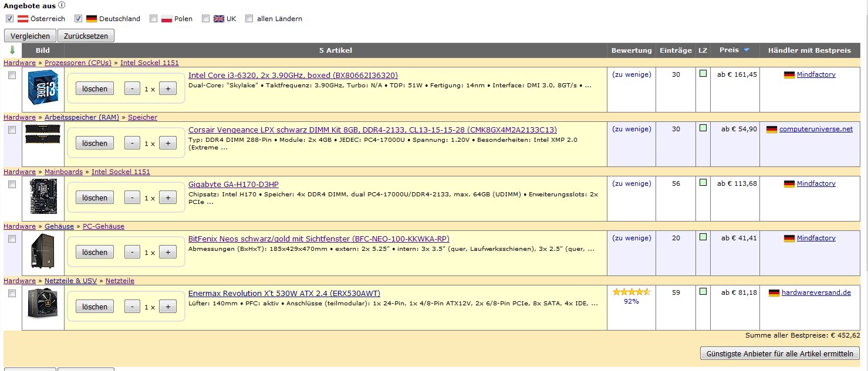868x371 pixels.
Task: Click the green LZ box for Enermax Revolution
Action: pos(702,292)
